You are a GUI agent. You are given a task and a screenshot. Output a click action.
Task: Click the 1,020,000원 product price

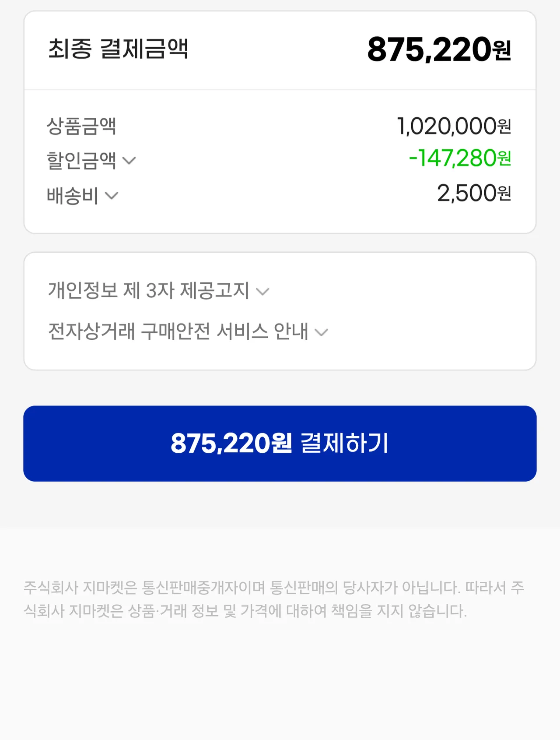point(454,126)
